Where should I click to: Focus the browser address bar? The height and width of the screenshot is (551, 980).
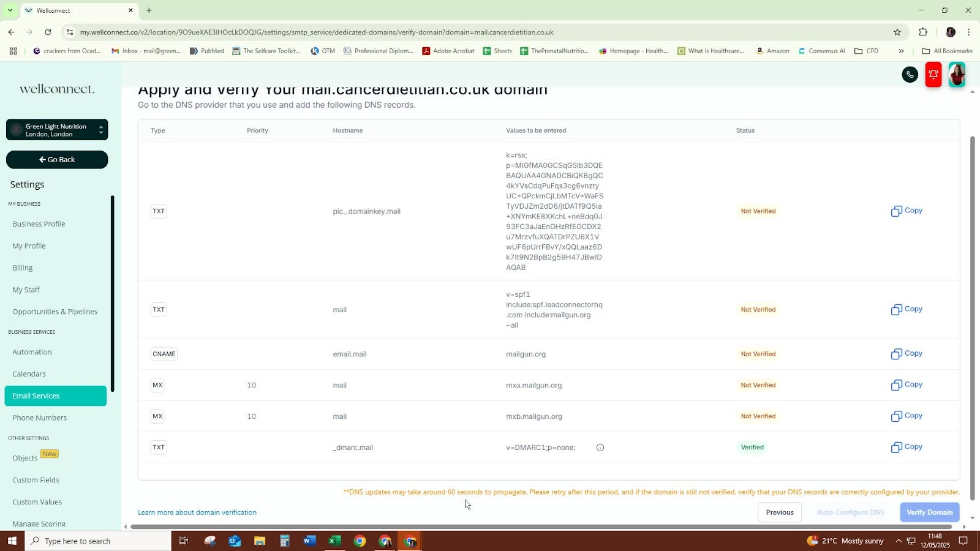pos(478,32)
